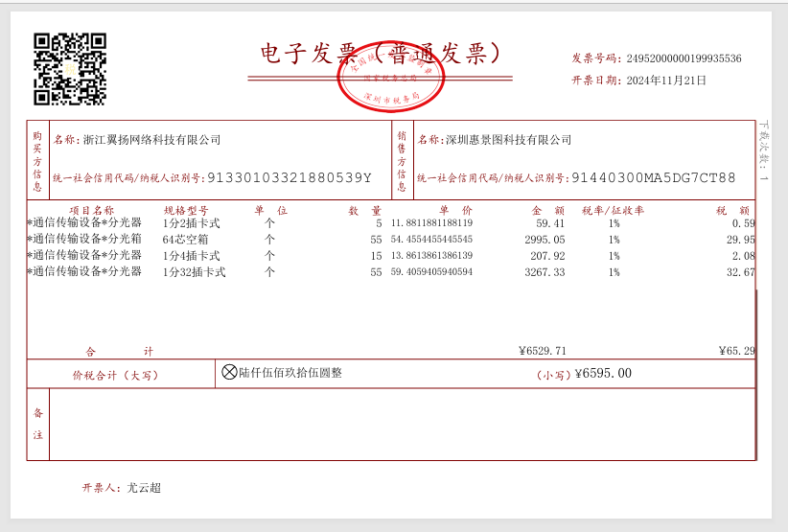This screenshot has width=788, height=532.
Task: Click seller tax ID 91440300MA5DG7CT88
Action: click(653, 177)
